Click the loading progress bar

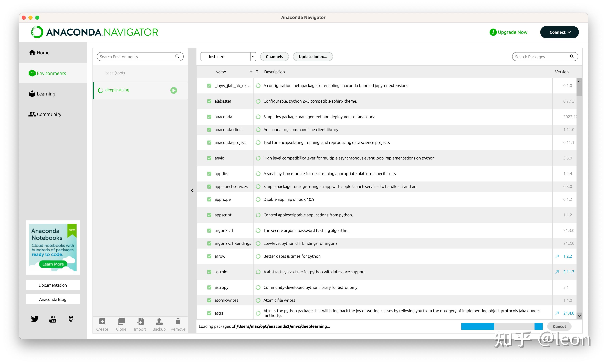(502, 326)
